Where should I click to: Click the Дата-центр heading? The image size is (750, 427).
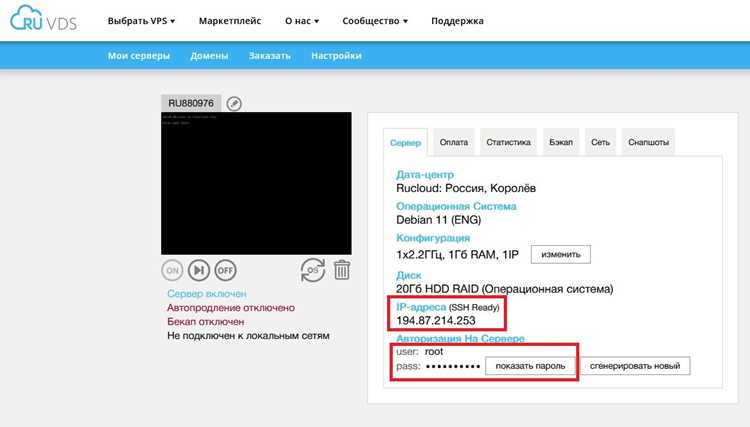click(x=425, y=175)
